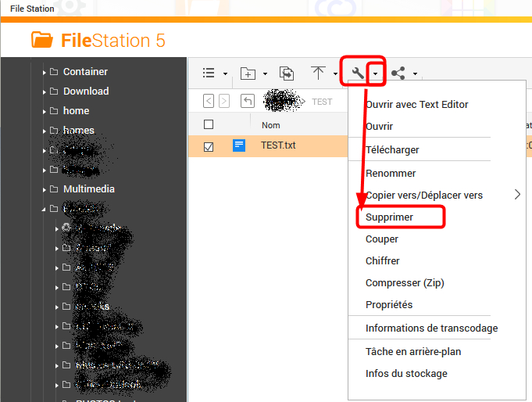Click the Download folder icon
Viewport: 532px width, 402px height.
54,91
